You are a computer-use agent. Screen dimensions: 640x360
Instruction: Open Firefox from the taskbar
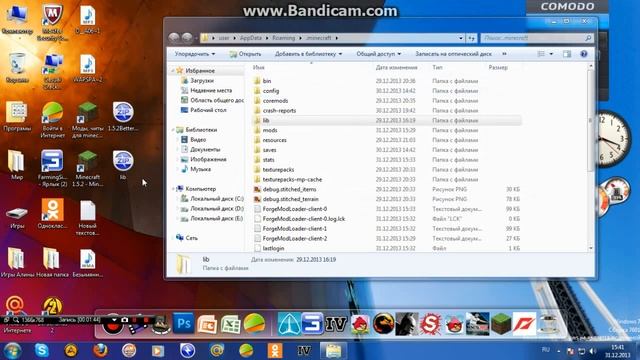point(100,351)
